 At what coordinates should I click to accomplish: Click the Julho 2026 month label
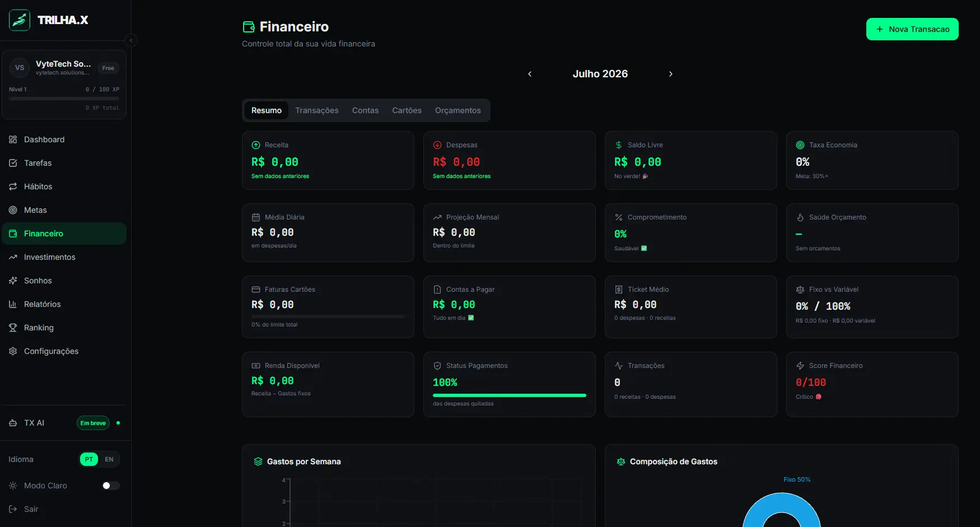600,74
